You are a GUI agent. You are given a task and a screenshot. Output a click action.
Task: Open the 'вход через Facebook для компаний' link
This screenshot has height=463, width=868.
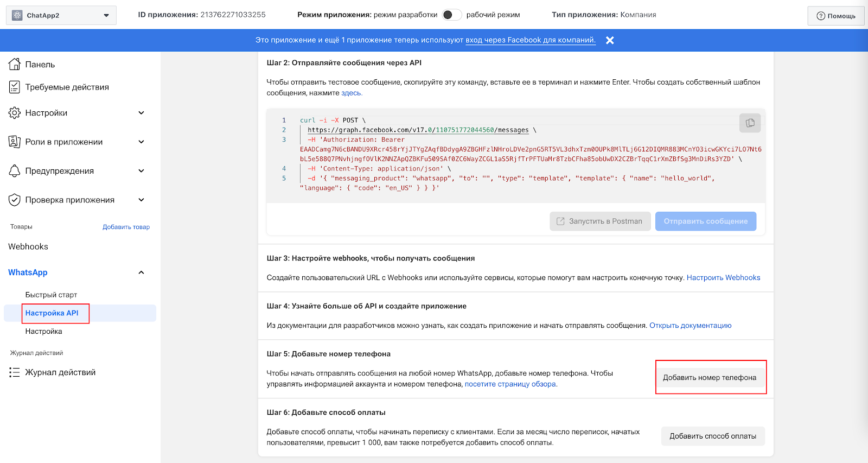(x=530, y=40)
